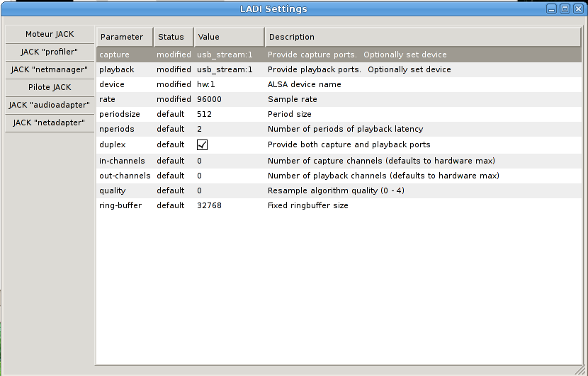This screenshot has width=588, height=376.
Task: Click "ALSA device name" description
Action: 304,84
